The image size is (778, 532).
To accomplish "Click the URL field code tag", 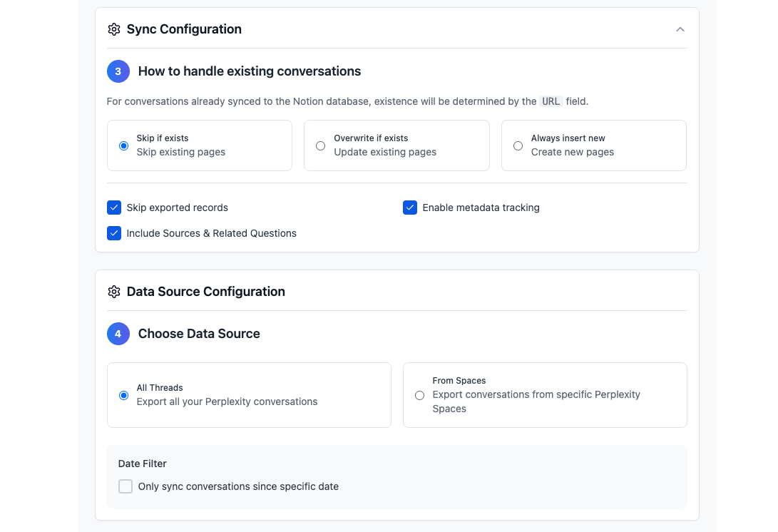I will click(x=551, y=101).
